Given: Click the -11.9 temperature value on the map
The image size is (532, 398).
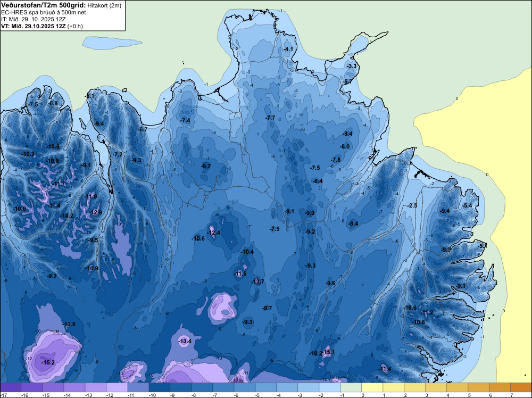Looking at the screenshot, I should [x=90, y=196].
